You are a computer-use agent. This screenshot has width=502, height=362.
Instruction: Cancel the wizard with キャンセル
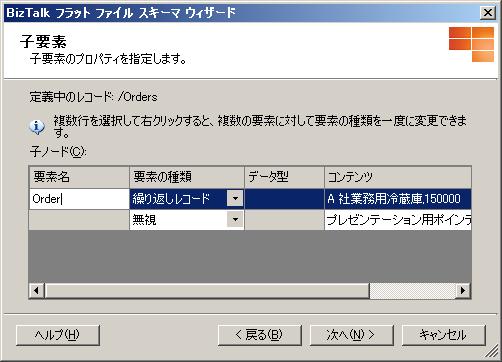(443, 335)
